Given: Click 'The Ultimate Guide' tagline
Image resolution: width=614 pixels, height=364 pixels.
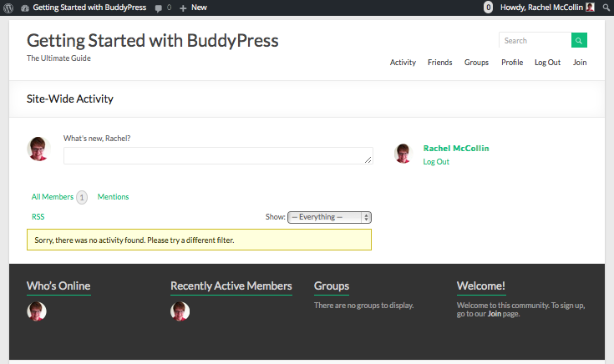Looking at the screenshot, I should click(58, 58).
